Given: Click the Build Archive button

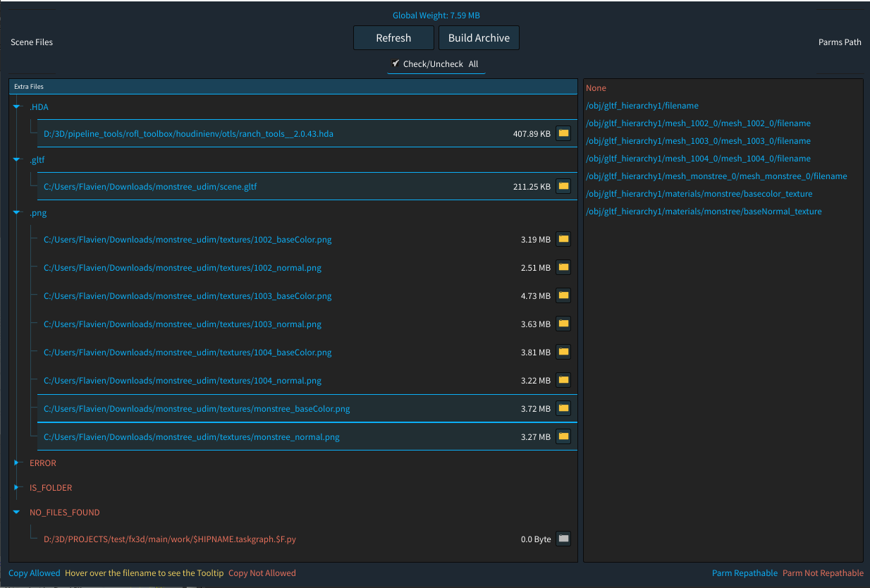Looking at the screenshot, I should 479,38.
